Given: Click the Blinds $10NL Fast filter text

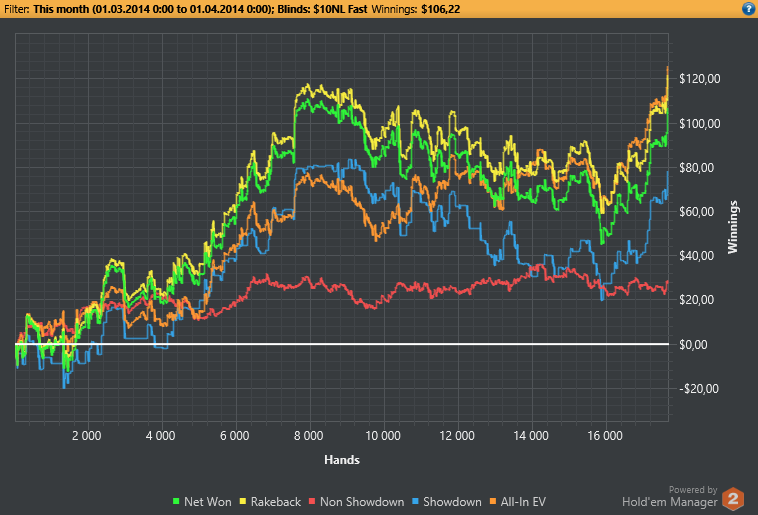Looking at the screenshot, I should point(322,9).
